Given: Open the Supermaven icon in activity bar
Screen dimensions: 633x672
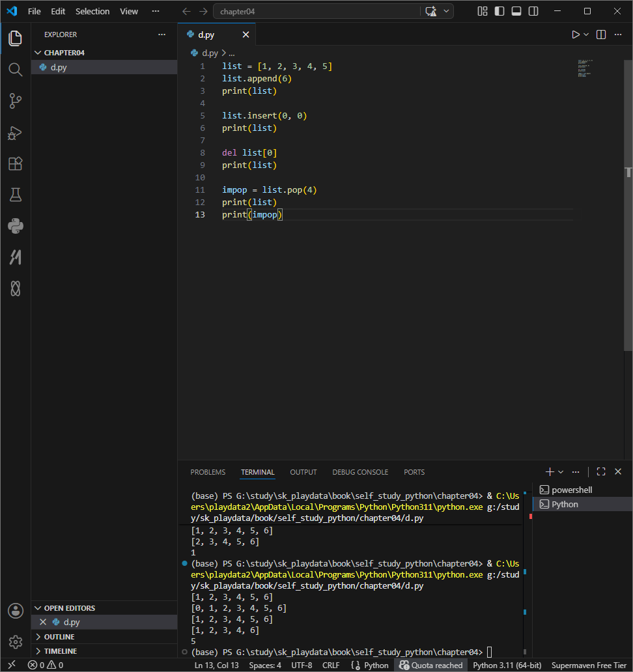Looking at the screenshot, I should pos(16,257).
